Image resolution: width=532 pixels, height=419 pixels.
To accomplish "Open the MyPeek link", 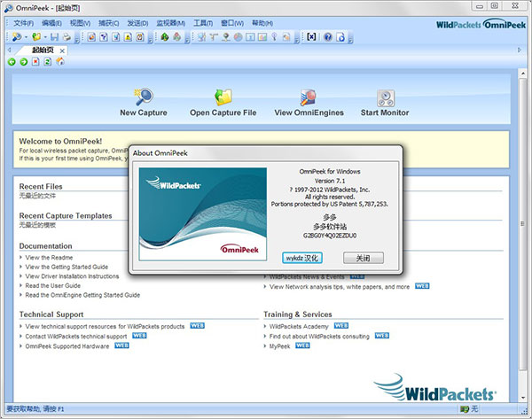I will tap(279, 346).
